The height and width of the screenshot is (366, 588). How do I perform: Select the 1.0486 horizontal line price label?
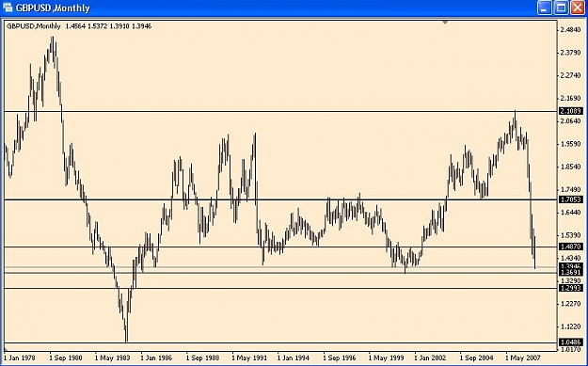point(570,342)
